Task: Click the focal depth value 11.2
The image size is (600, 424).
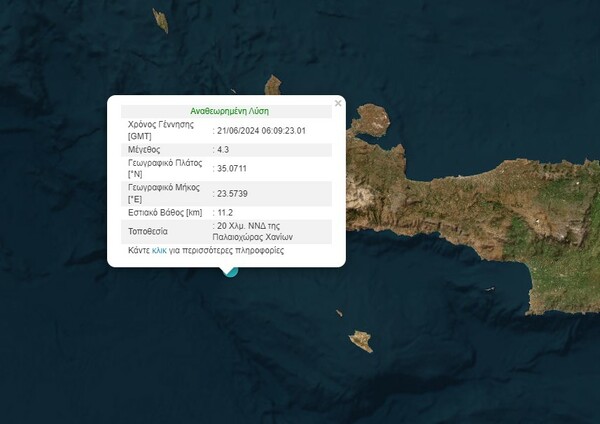Action: 227,212
